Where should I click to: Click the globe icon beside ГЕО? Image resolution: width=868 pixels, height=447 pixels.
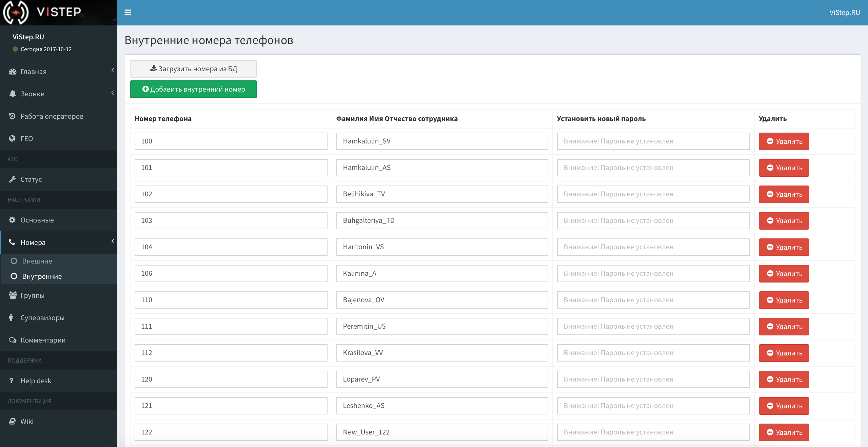12,138
